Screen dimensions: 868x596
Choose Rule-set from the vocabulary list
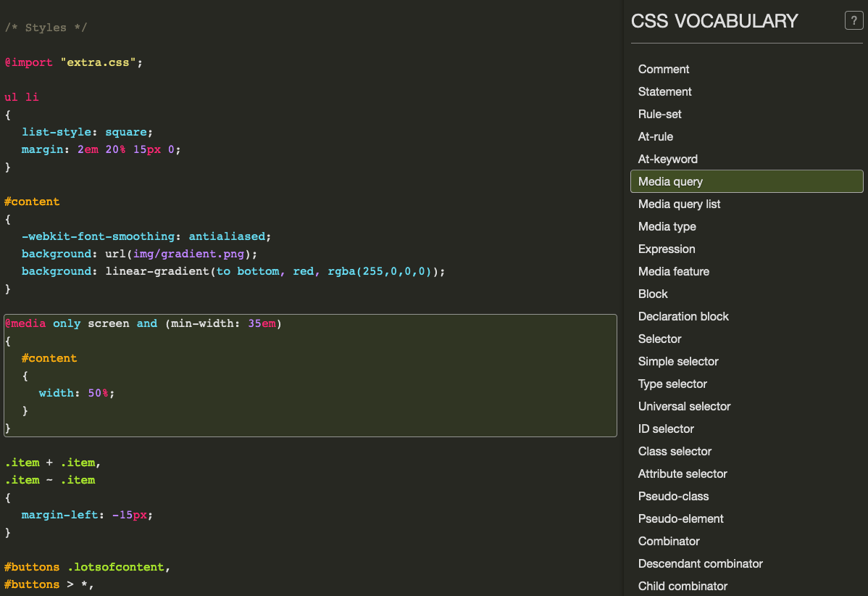pyautogui.click(x=659, y=115)
